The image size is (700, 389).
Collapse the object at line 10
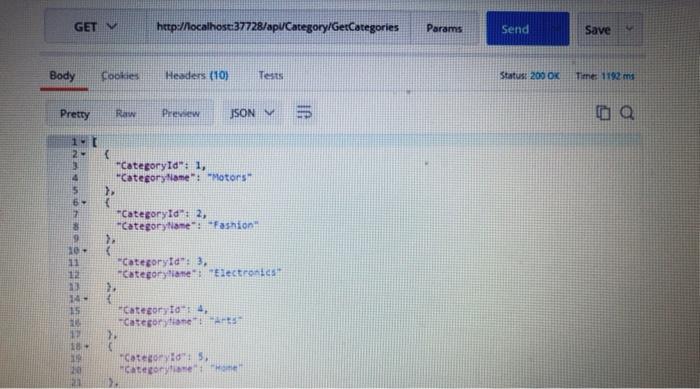[85, 251]
